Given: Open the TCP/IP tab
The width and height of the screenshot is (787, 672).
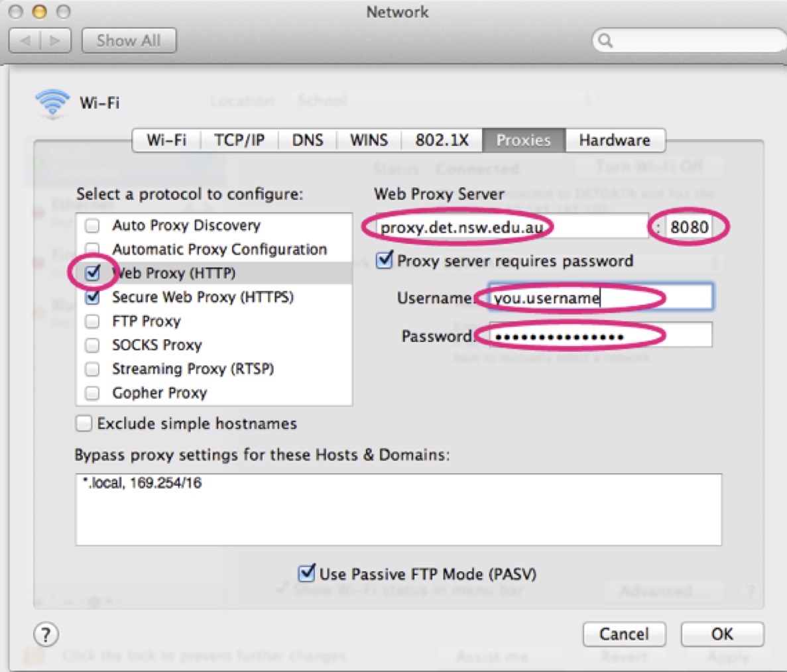Looking at the screenshot, I should pyautogui.click(x=239, y=140).
